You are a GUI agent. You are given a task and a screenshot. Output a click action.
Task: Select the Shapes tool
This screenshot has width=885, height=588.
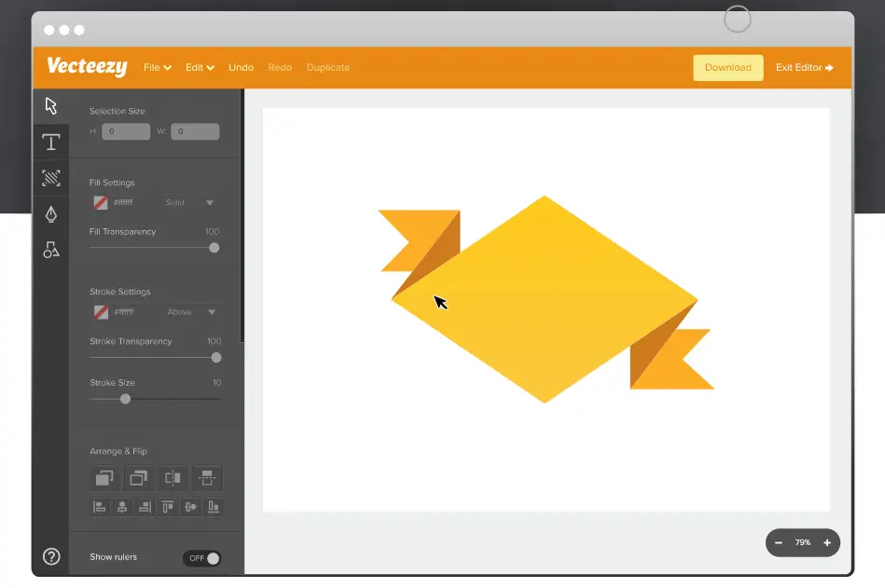click(x=51, y=250)
